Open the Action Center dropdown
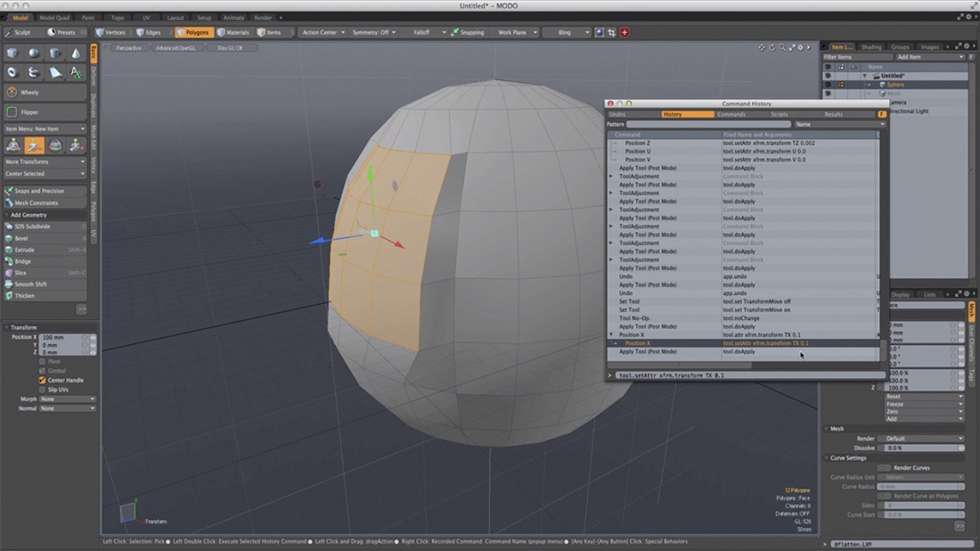This screenshot has height=551, width=980. tap(323, 32)
